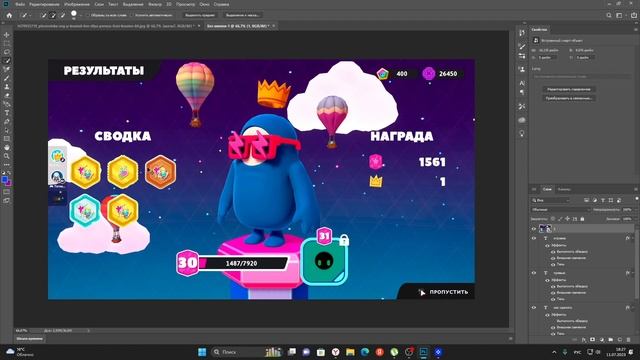Image resolution: width=640 pixels, height=360 pixels.
Task: Open the 'Файл' menu
Action: pos(20,4)
